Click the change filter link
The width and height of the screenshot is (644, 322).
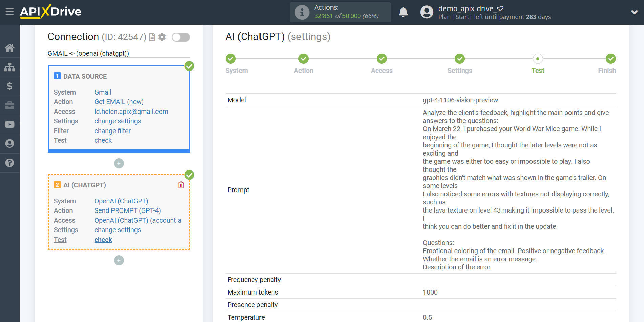(x=112, y=131)
